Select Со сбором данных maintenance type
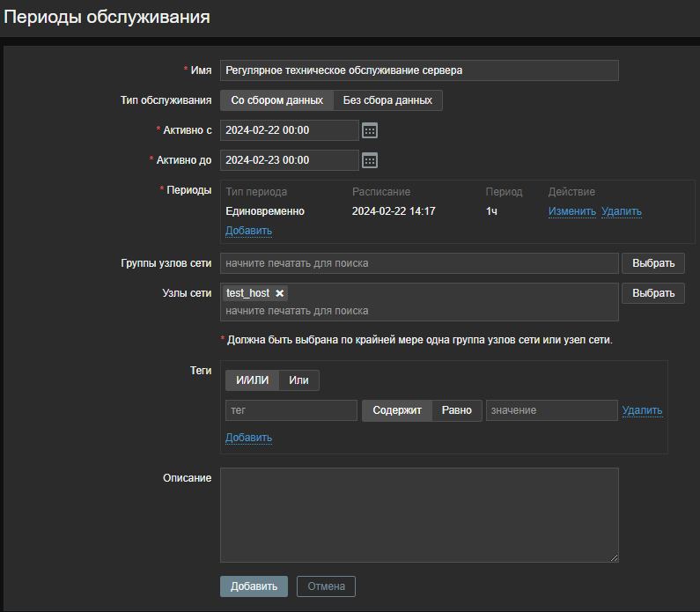 [276, 100]
